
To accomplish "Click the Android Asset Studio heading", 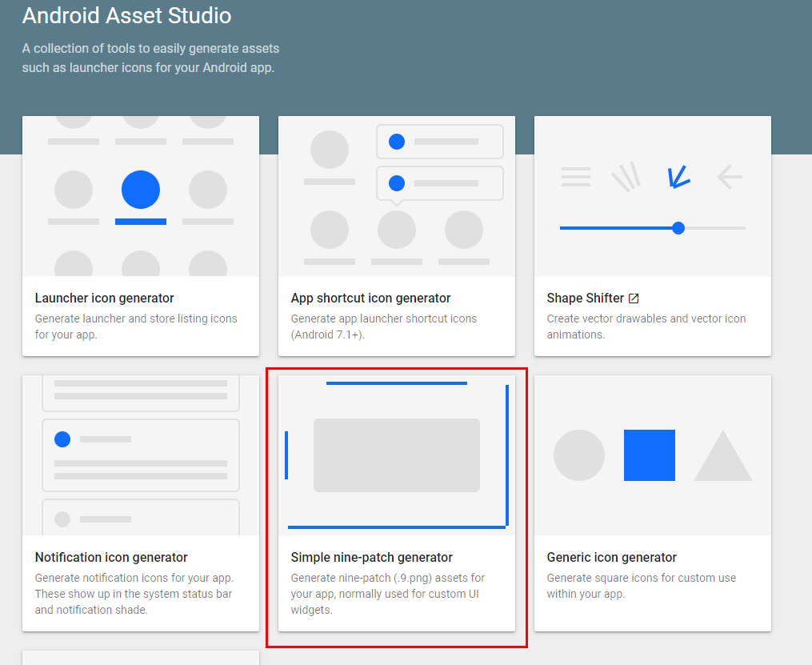I will click(x=127, y=15).
